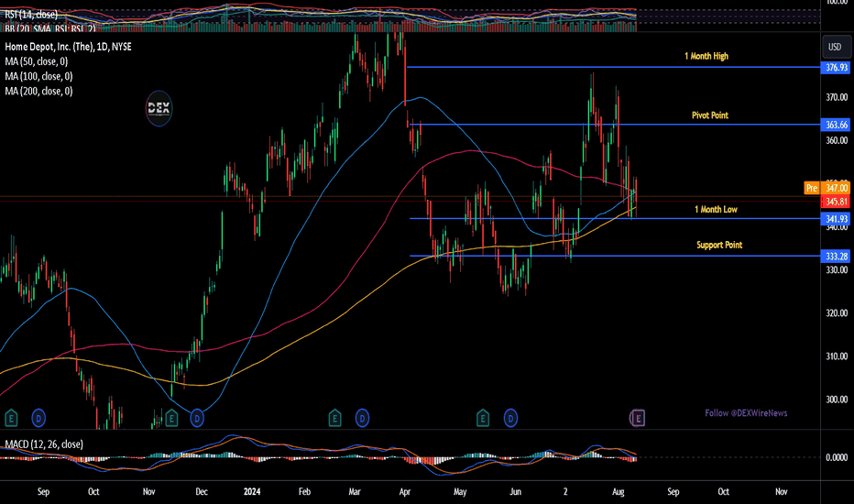Click the Aug label on time axis

point(619,491)
